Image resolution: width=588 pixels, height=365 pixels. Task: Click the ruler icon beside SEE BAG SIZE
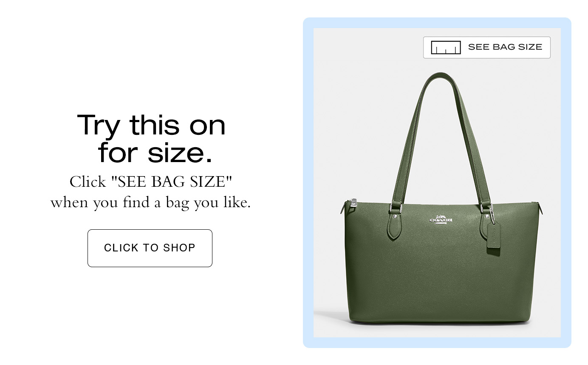tap(446, 47)
